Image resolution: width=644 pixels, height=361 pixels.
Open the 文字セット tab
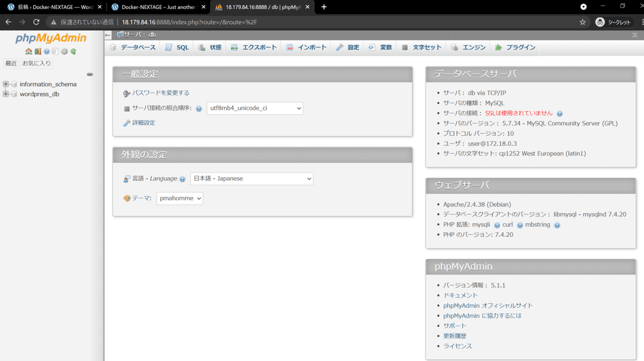pyautogui.click(x=422, y=47)
